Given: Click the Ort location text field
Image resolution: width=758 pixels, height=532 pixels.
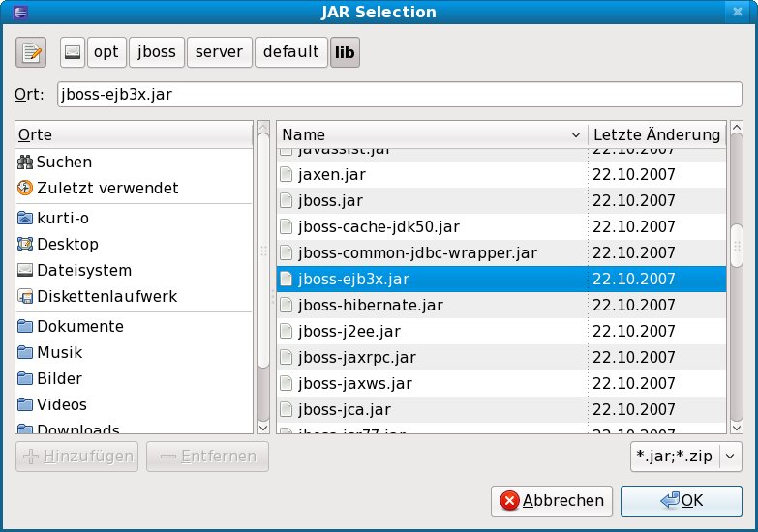Looking at the screenshot, I should [399, 94].
